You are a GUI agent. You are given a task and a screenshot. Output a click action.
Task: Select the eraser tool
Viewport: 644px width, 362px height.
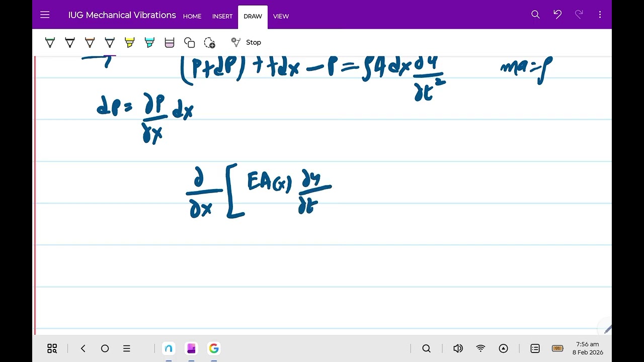point(170,43)
